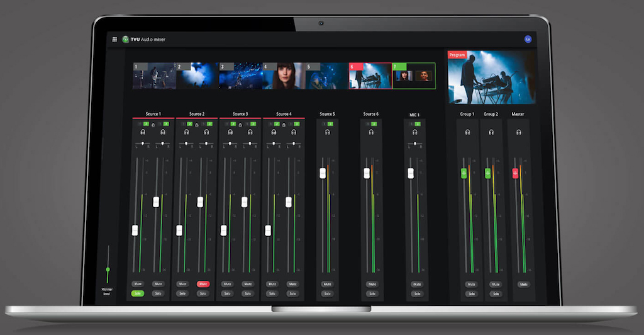This screenshot has width=644, height=335.
Task: Click the MIC 1 headphones icon
Action: (415, 132)
